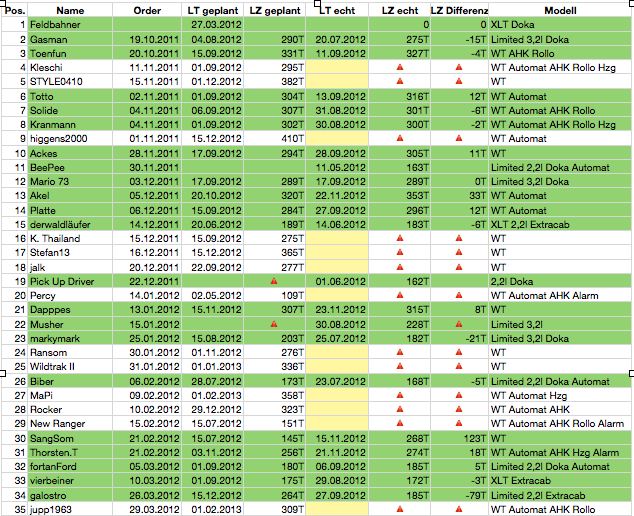
Task: Click higgens2000's LZ echt warning triangle
Action: 400,138
